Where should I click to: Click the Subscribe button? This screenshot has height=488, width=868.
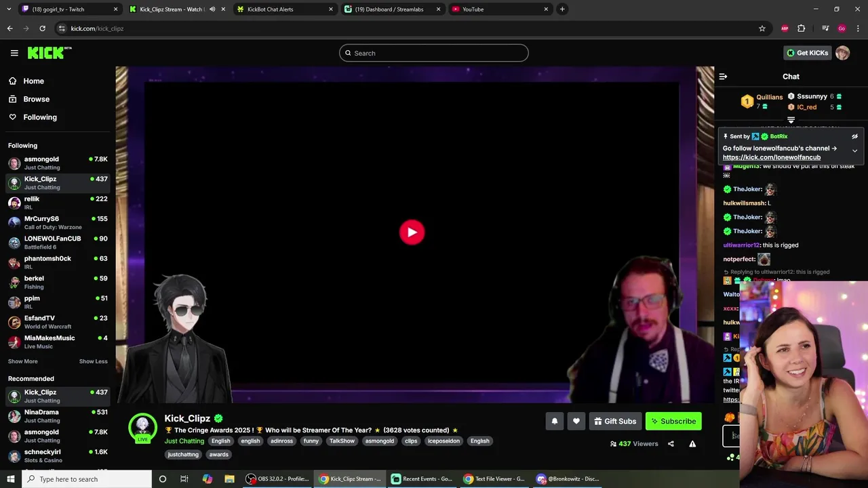[x=673, y=421]
